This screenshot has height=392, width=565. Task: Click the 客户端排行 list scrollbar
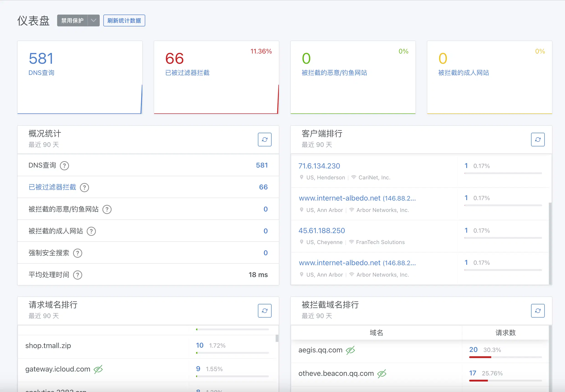[550, 243]
